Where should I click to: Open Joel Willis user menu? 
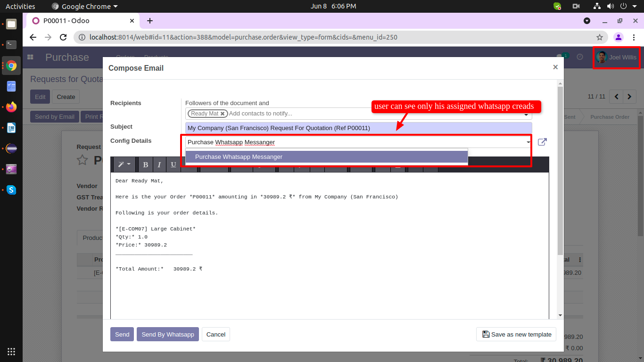click(616, 58)
